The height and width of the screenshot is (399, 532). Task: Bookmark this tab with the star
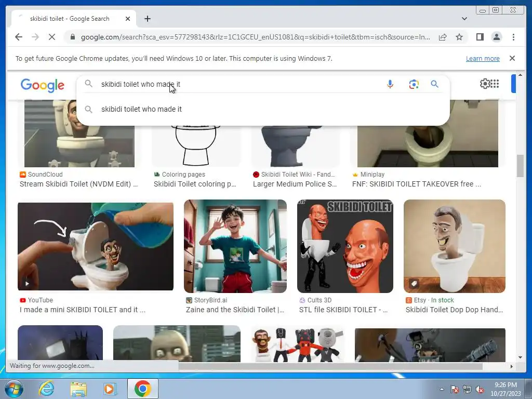pos(459,37)
